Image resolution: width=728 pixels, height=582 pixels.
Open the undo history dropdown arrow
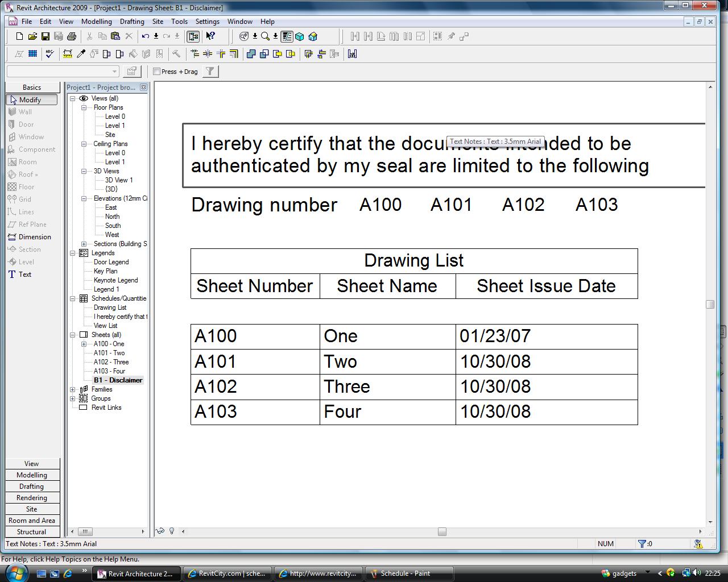coord(156,36)
